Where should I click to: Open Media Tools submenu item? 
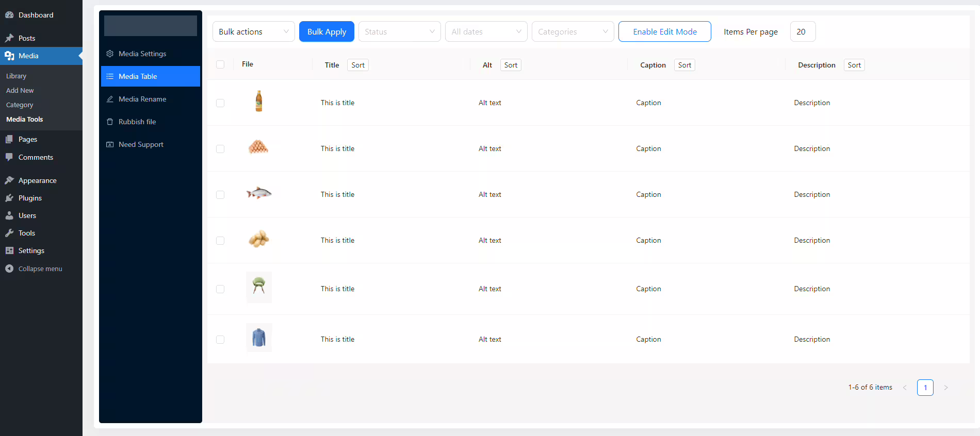(25, 119)
